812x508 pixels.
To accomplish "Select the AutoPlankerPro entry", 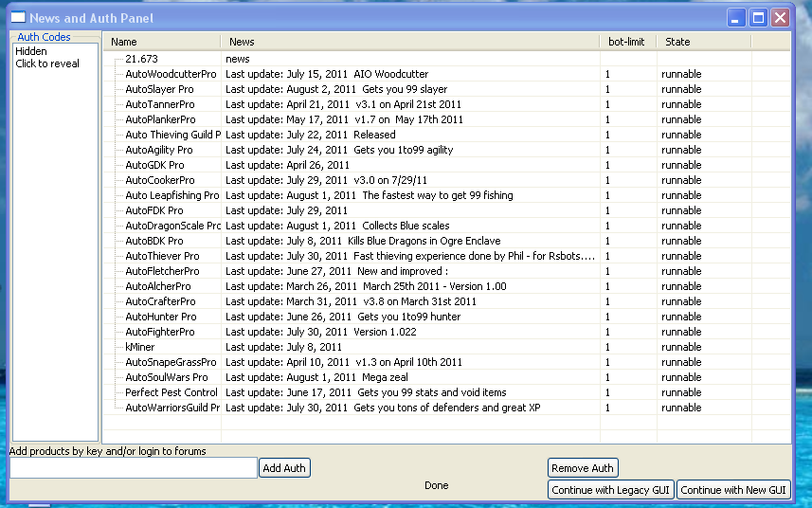I will (x=160, y=119).
